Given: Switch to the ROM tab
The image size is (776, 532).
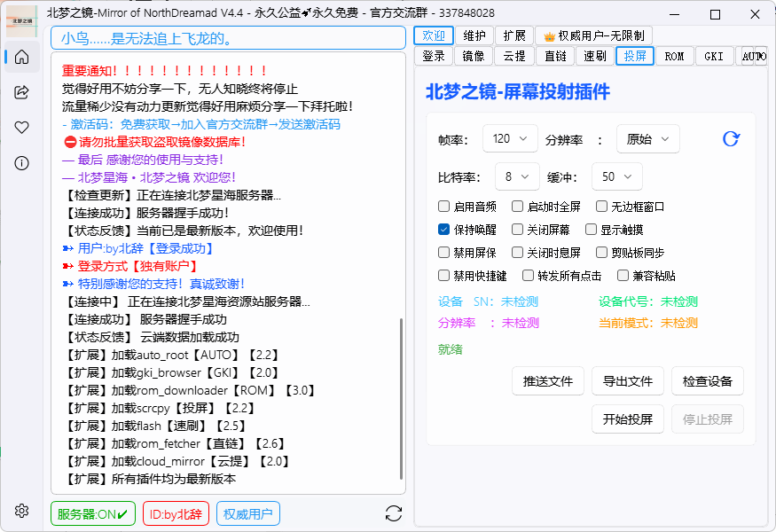Looking at the screenshot, I should pos(674,55).
